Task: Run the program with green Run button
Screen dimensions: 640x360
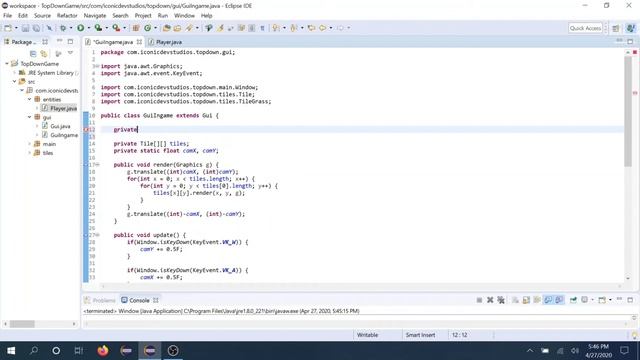Action: 80,28
